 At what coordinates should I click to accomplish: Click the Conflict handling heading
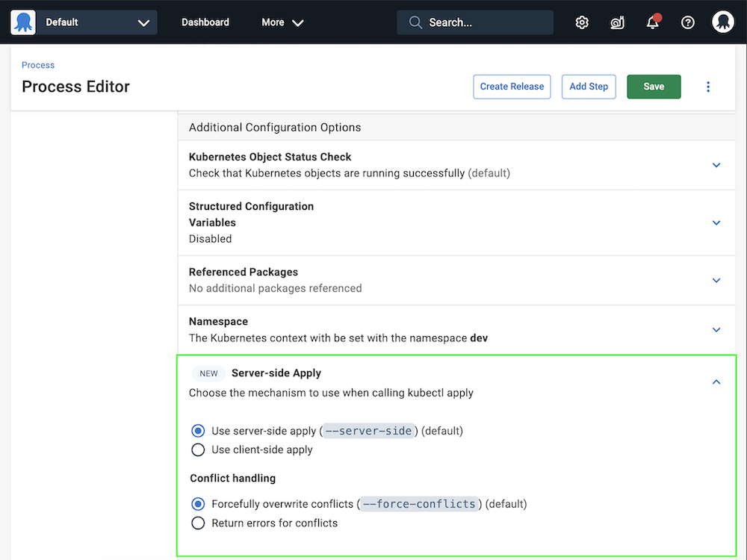232,478
